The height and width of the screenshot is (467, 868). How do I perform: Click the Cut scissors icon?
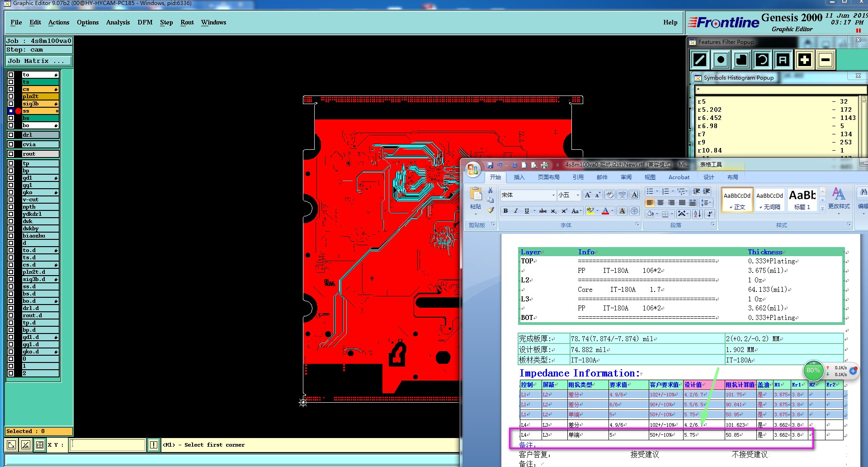click(x=491, y=191)
